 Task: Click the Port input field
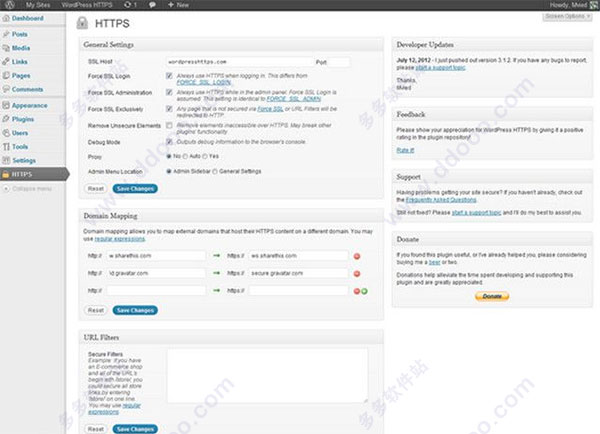tap(339, 62)
